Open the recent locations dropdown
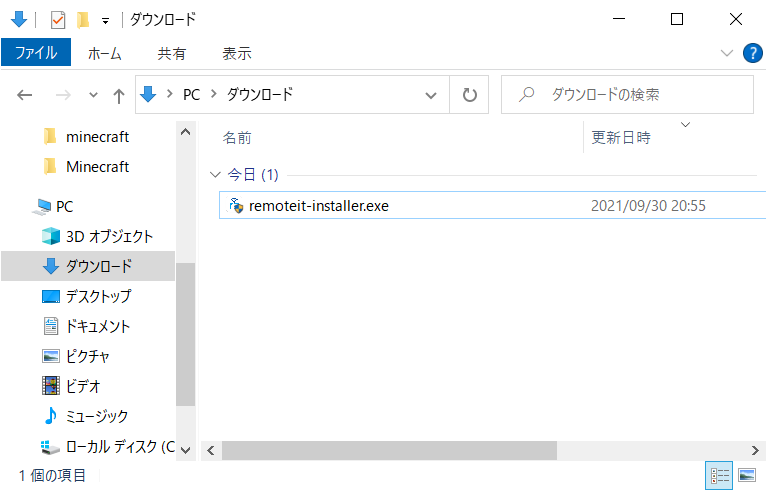Screen dimensions: 767x491 93,95
